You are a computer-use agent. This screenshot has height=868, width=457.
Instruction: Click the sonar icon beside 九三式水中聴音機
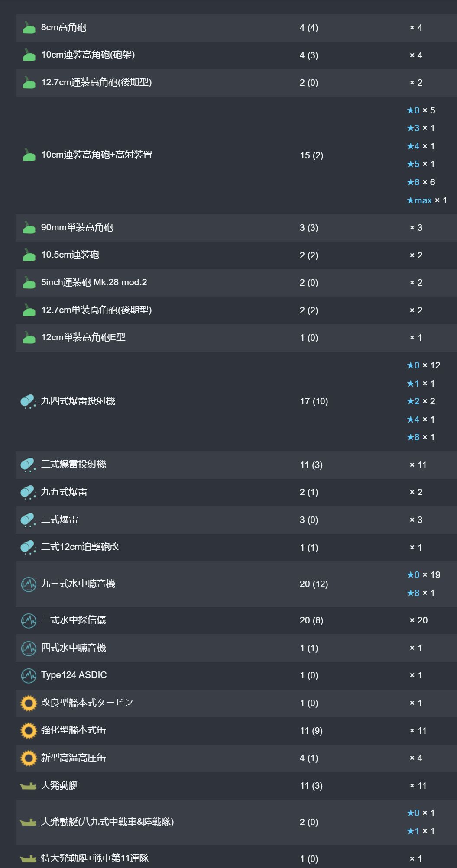pyautogui.click(x=29, y=584)
